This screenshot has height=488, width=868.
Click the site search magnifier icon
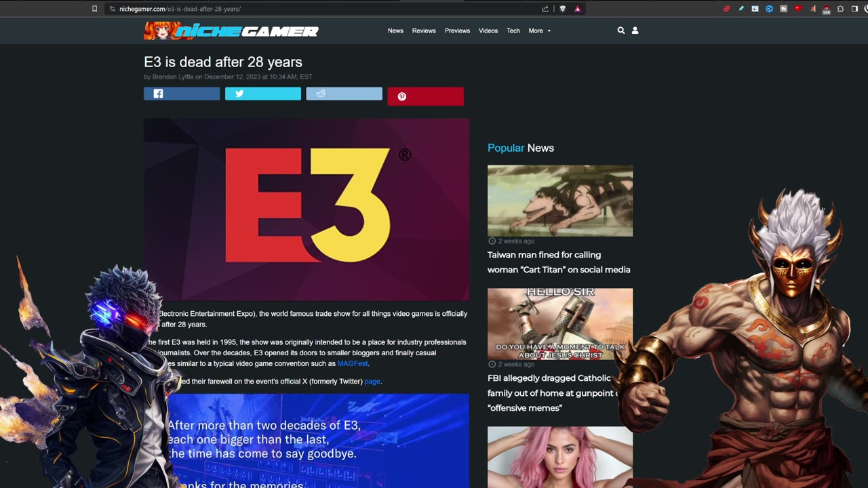pyautogui.click(x=620, y=30)
